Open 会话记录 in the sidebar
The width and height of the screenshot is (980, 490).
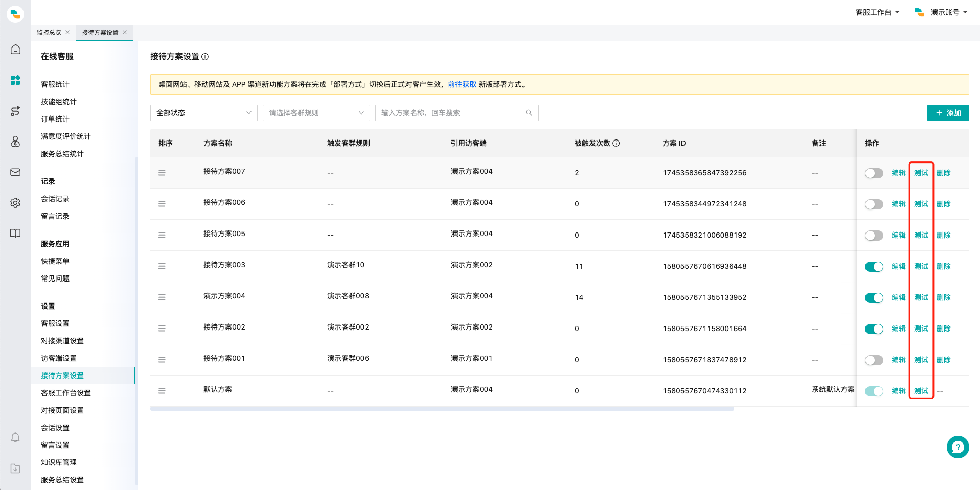55,199
